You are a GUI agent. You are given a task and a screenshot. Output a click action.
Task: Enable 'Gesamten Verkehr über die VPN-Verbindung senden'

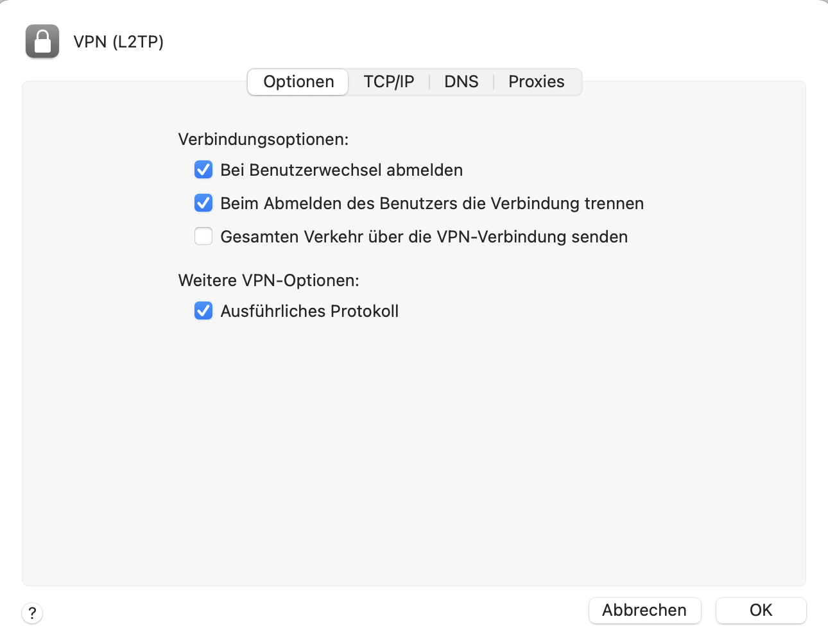click(203, 236)
